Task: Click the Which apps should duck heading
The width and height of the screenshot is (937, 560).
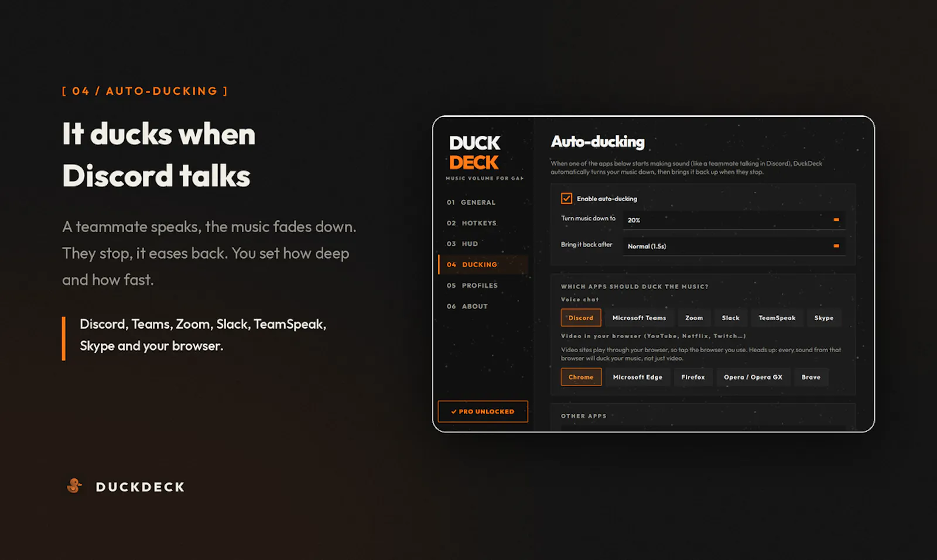Action: pyautogui.click(x=634, y=287)
